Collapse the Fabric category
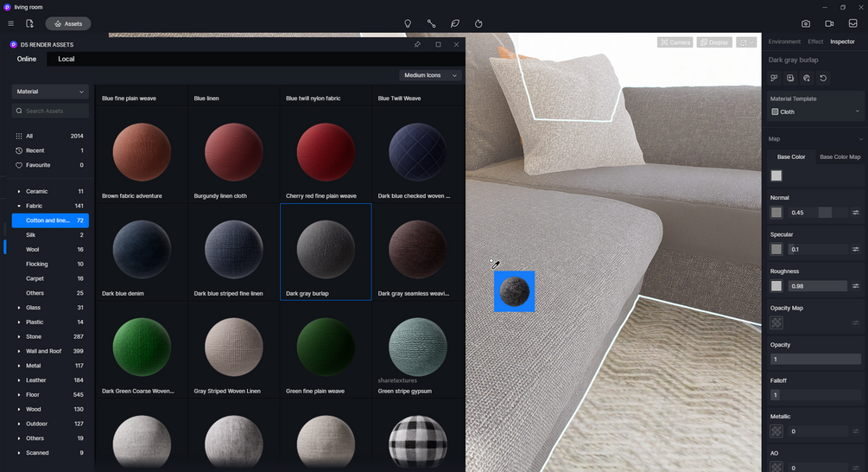Screen dimensions: 868x472 [19, 206]
